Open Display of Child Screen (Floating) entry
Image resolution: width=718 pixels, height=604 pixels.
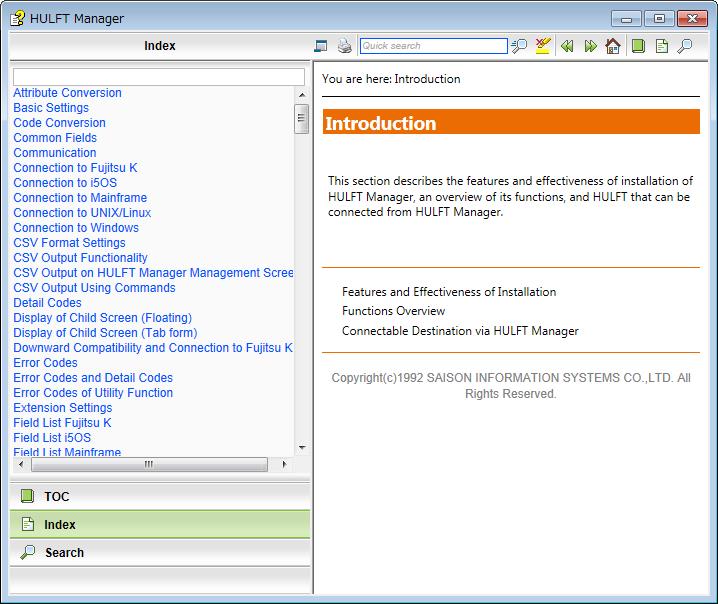[x=103, y=318]
